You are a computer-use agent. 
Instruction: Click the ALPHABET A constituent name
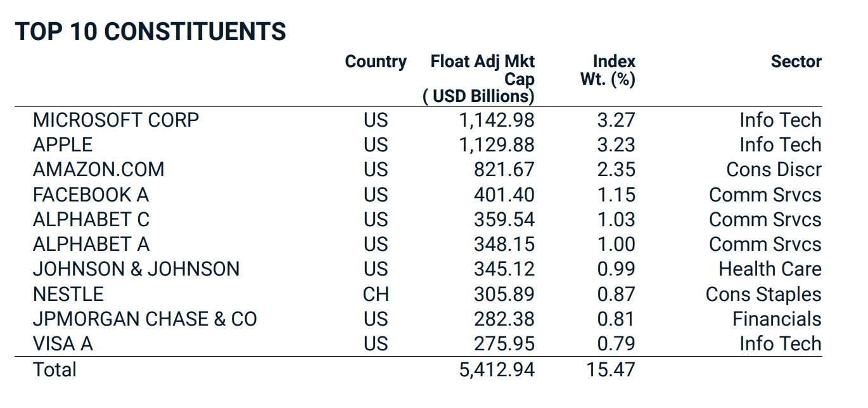point(91,244)
